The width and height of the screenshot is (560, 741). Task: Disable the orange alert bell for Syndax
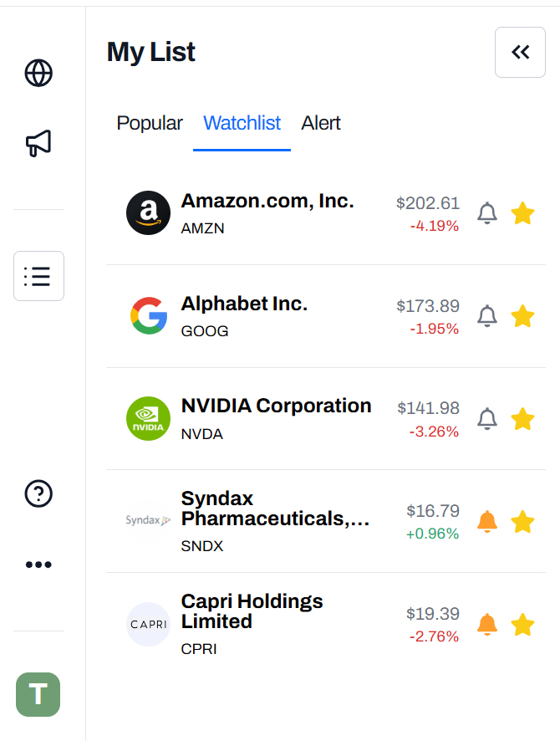(487, 522)
